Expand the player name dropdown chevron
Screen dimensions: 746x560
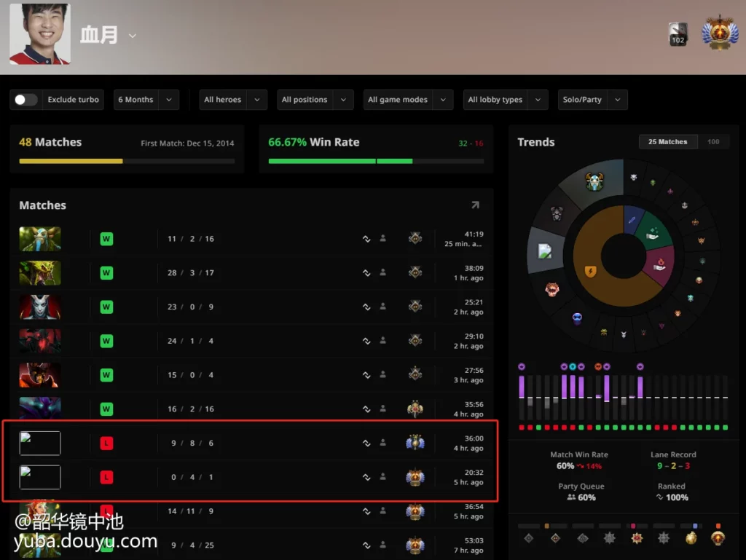point(133,36)
